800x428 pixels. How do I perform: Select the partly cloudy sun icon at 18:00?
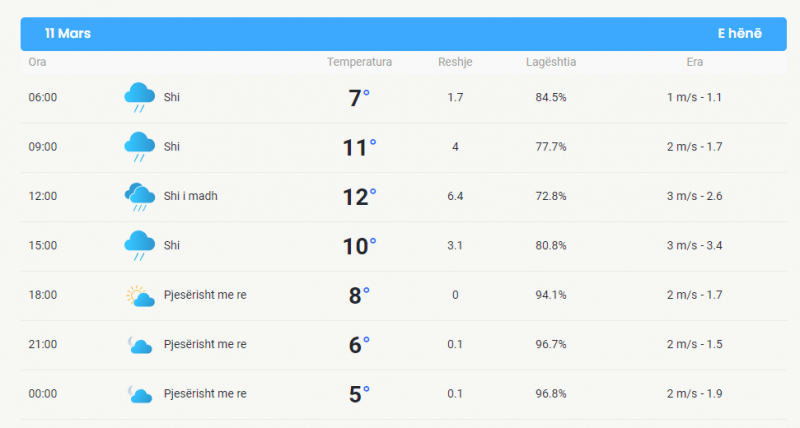(x=140, y=295)
